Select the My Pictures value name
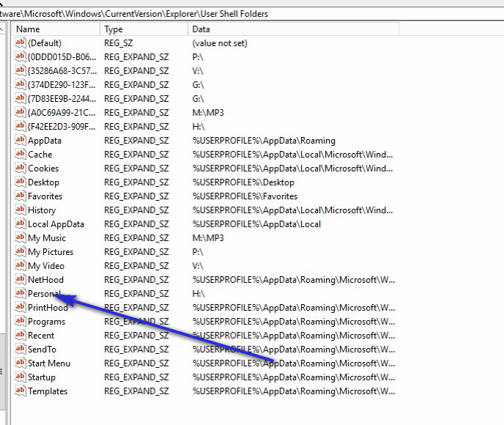The image size is (504, 425). click(51, 252)
